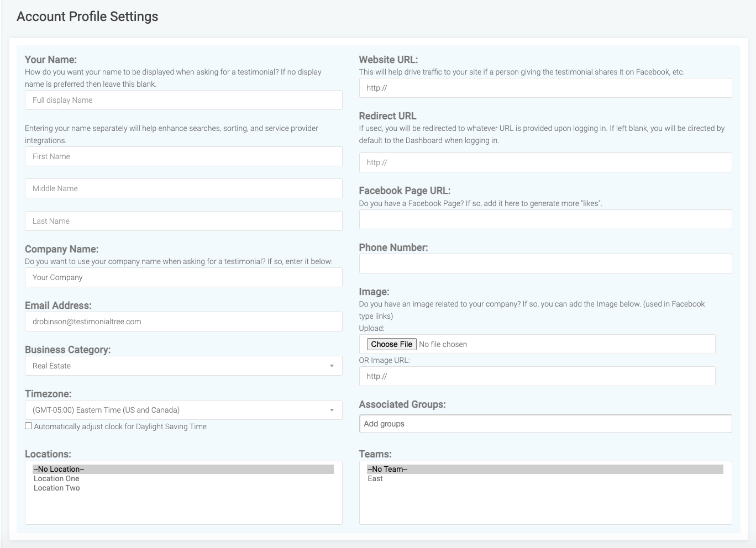756x548 pixels.
Task: Select the East team
Action: [x=375, y=478]
